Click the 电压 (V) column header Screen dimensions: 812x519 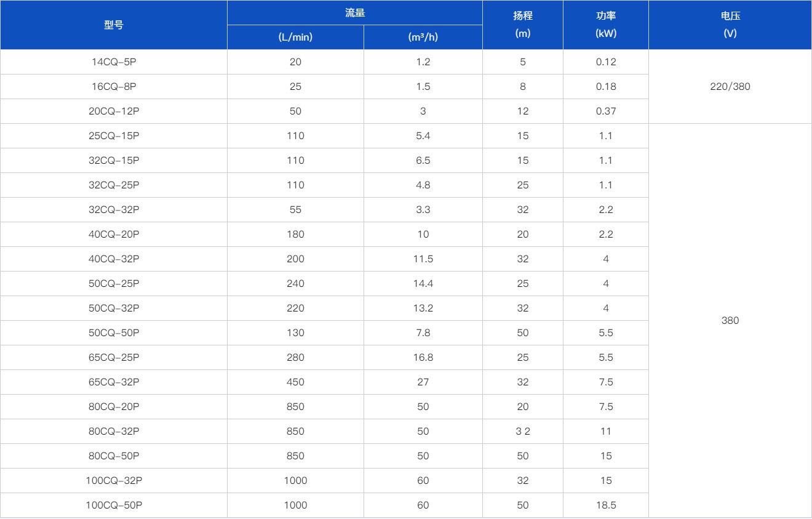[x=730, y=25]
